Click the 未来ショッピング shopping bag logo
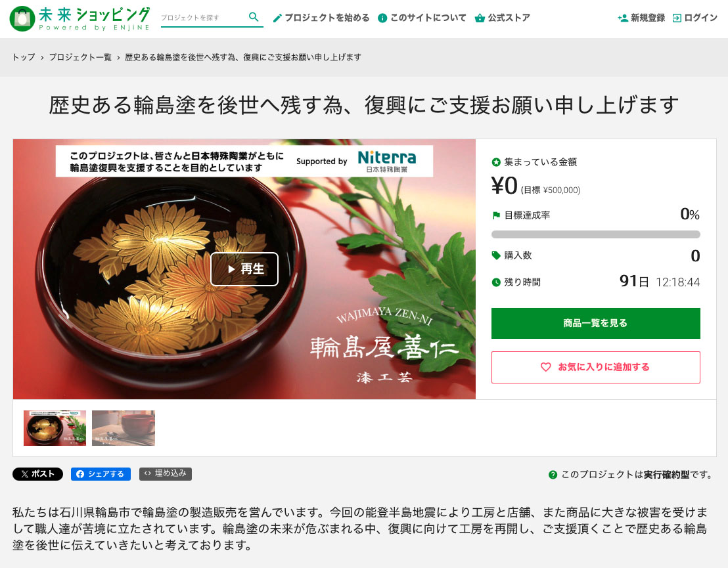 coord(22,18)
